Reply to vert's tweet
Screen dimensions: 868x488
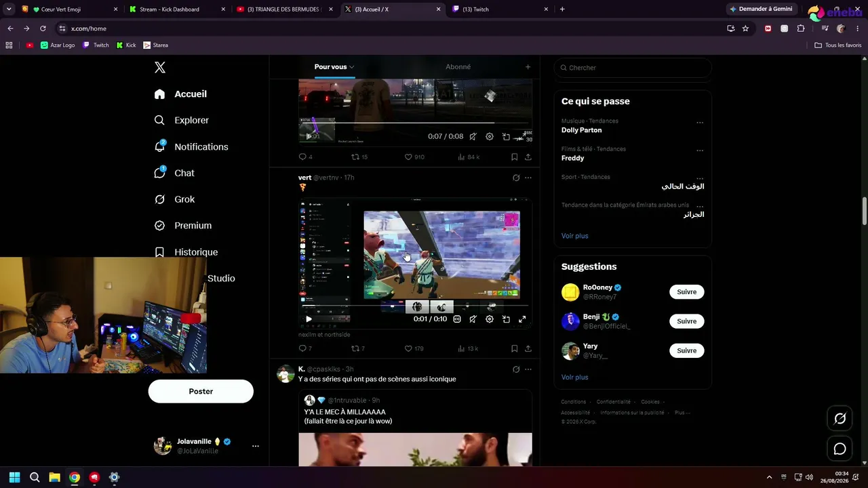pyautogui.click(x=305, y=348)
